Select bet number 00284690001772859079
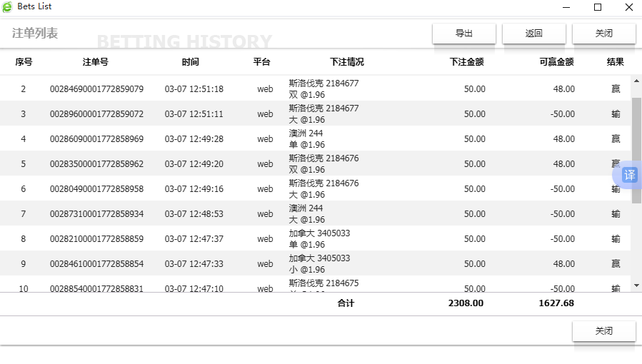Viewport: 642px width, 364px height. click(x=96, y=89)
